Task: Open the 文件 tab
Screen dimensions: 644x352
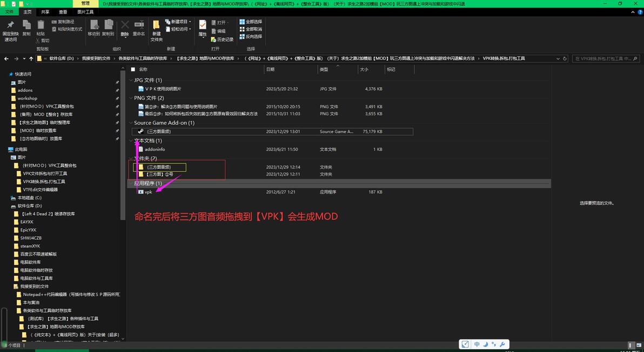Action: click(x=9, y=12)
